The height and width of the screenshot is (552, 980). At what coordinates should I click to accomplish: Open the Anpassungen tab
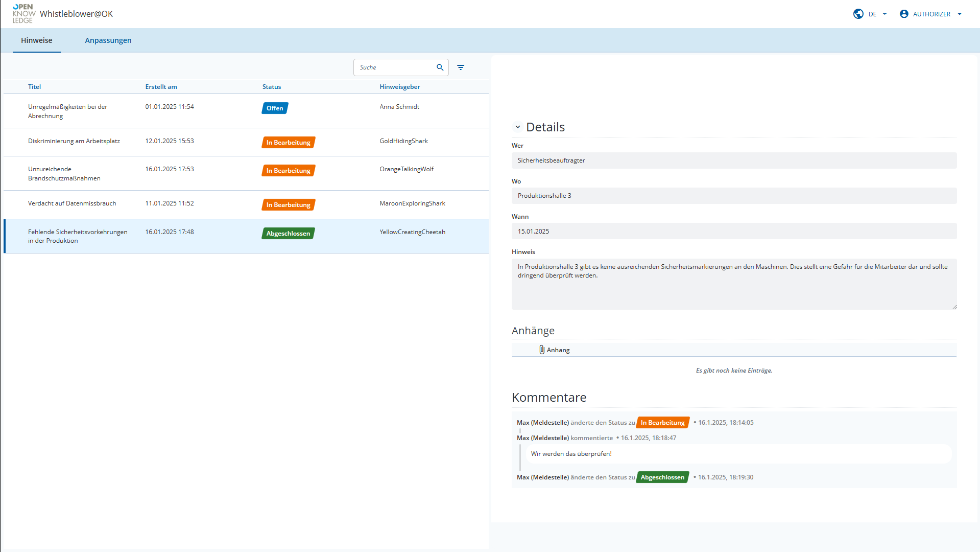108,40
